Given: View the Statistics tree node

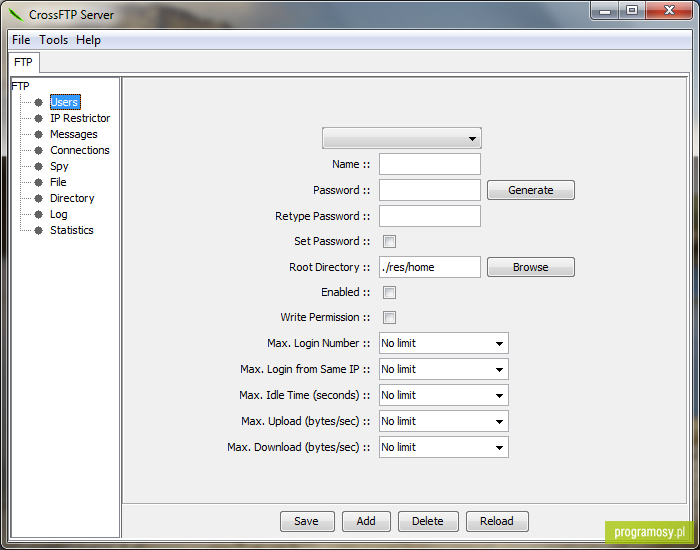Looking at the screenshot, I should [71, 230].
